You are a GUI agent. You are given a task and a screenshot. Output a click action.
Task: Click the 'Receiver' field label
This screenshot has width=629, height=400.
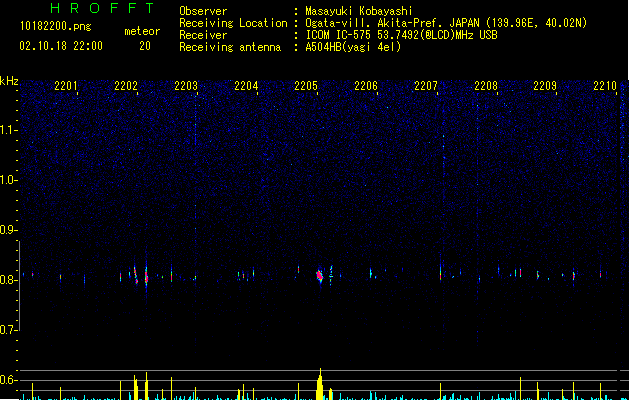[x=203, y=35]
